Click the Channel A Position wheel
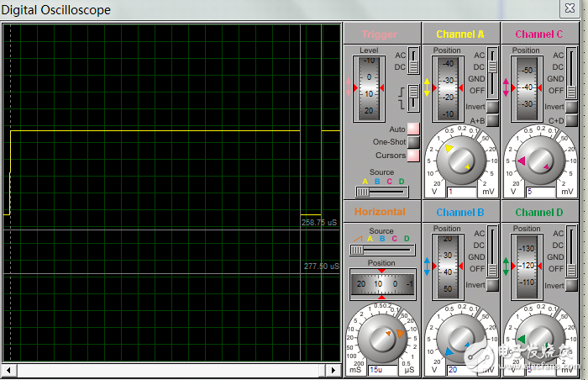The width and height of the screenshot is (588, 380). pos(448,87)
